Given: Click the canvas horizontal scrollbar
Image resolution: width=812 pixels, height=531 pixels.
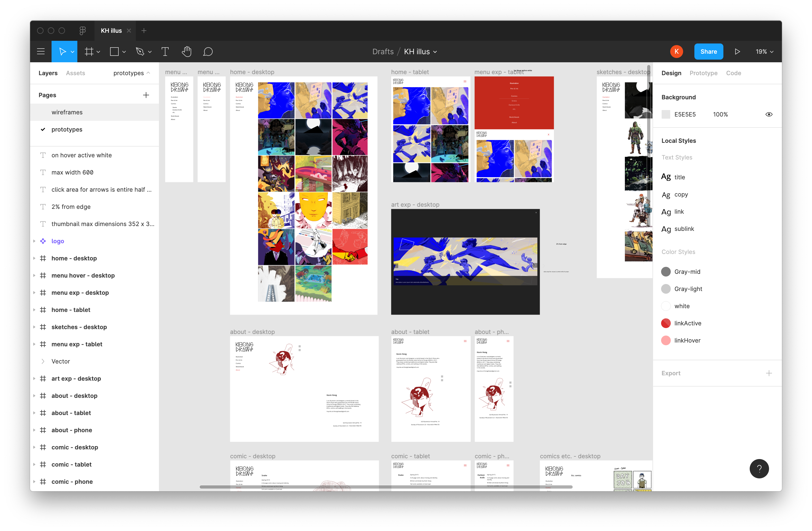Looking at the screenshot, I should coord(386,487).
